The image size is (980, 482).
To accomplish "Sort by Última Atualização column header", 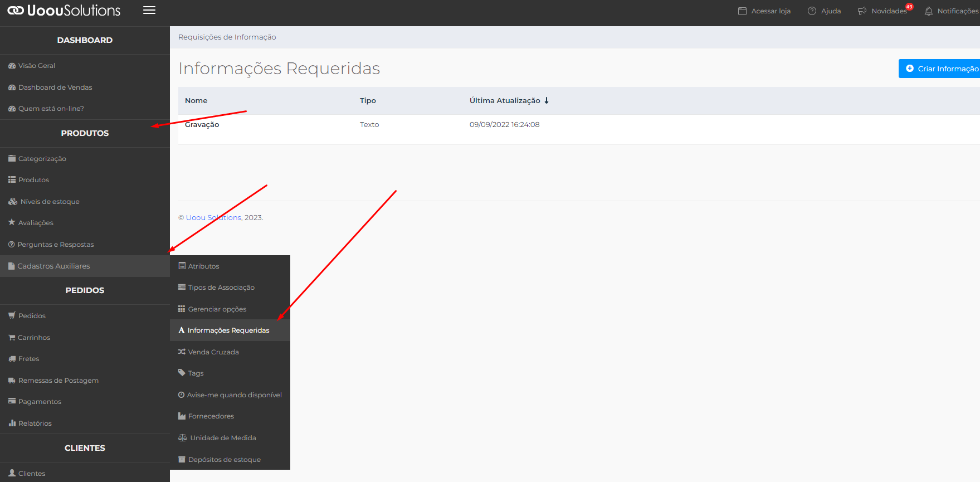I will point(505,100).
